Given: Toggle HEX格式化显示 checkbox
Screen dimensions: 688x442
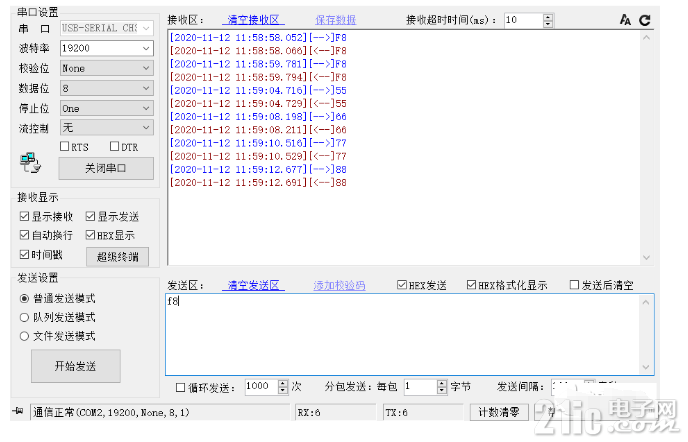Looking at the screenshot, I should [x=471, y=285].
